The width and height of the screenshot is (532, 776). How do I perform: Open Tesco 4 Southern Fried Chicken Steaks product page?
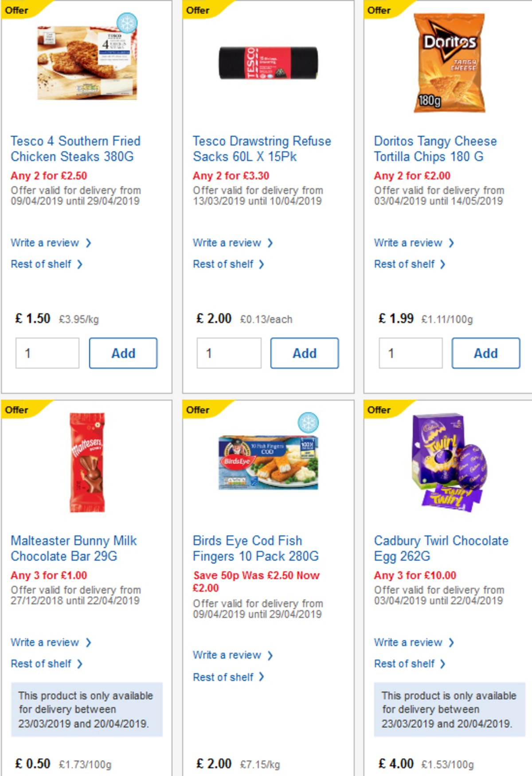(x=75, y=149)
